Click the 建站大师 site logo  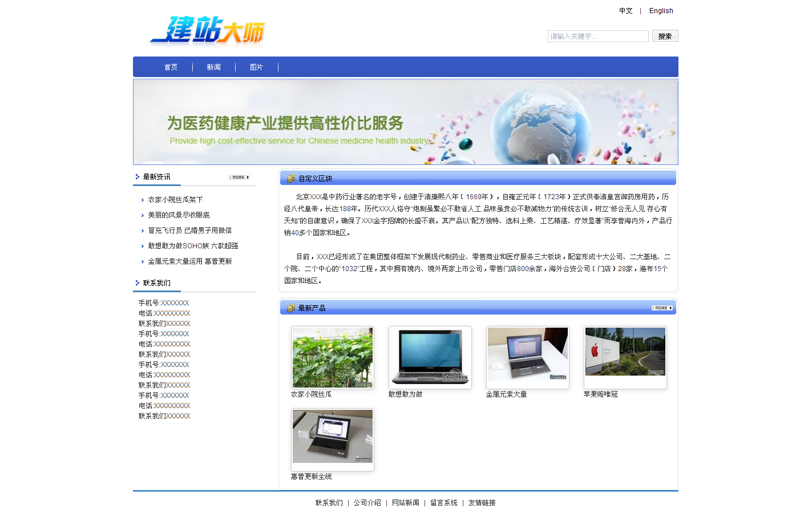(208, 30)
